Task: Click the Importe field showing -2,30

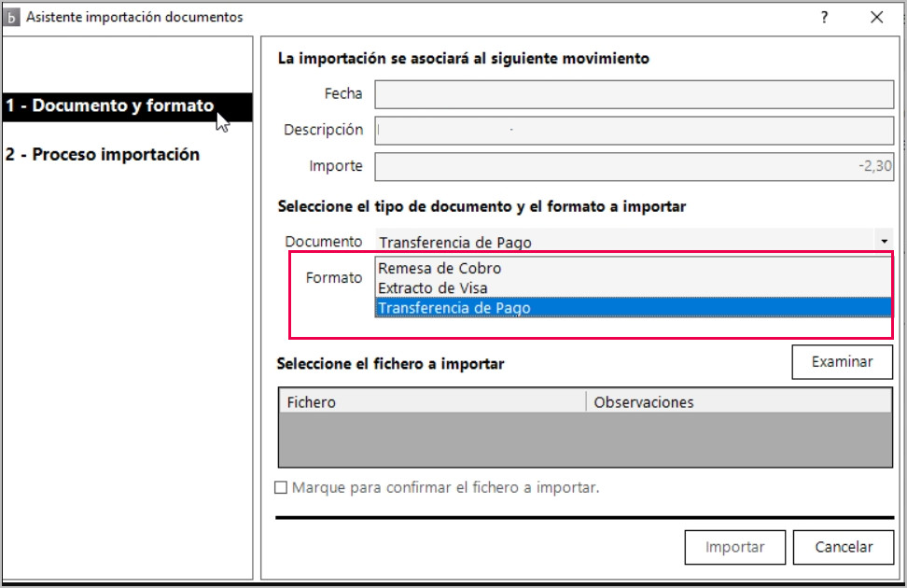Action: [x=634, y=167]
